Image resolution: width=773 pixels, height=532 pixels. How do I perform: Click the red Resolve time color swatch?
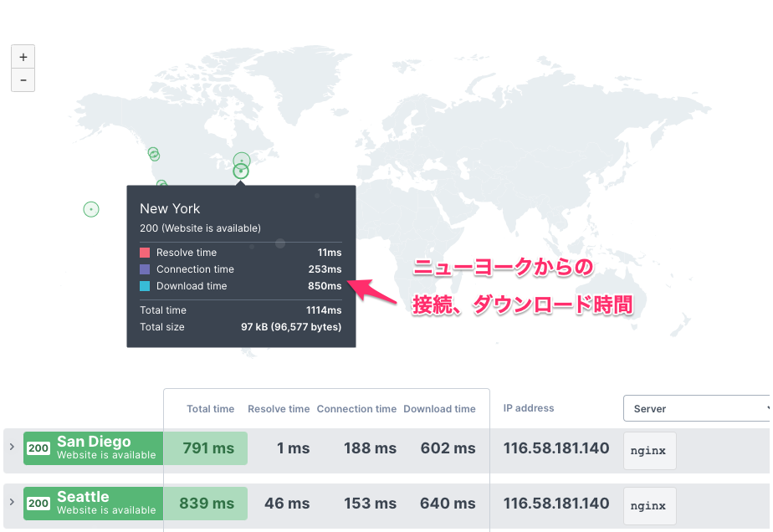point(145,253)
